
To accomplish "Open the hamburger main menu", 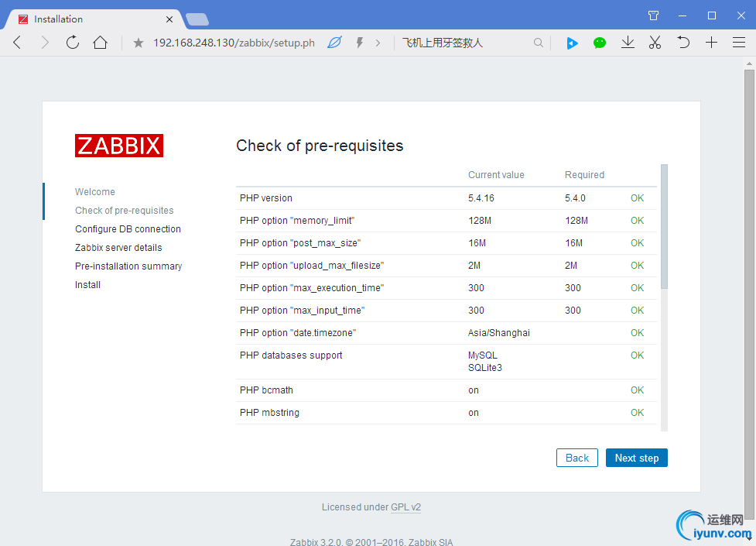I will 739,43.
